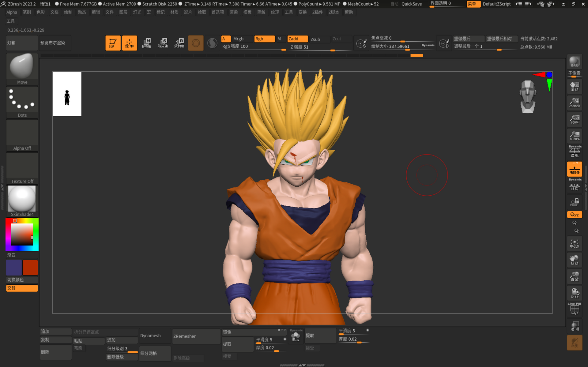
Task: Select the Rotate gizmo (旋转轴) icon
Action: point(179,43)
